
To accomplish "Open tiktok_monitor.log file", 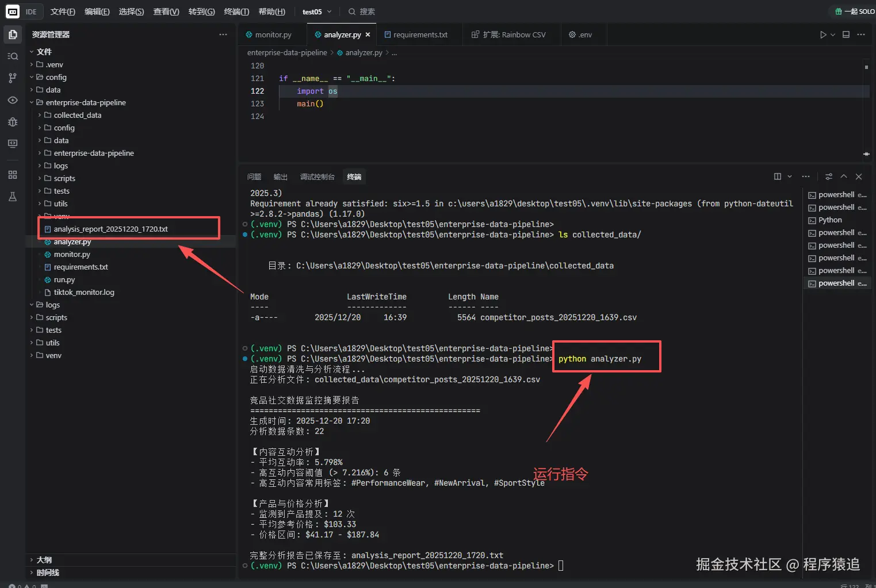I will 131,292.
